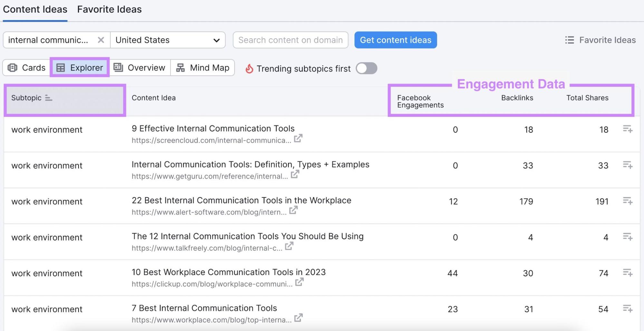Add '9 Effective Internal Communication Tools' to favorites
The width and height of the screenshot is (644, 331).
coord(628,129)
